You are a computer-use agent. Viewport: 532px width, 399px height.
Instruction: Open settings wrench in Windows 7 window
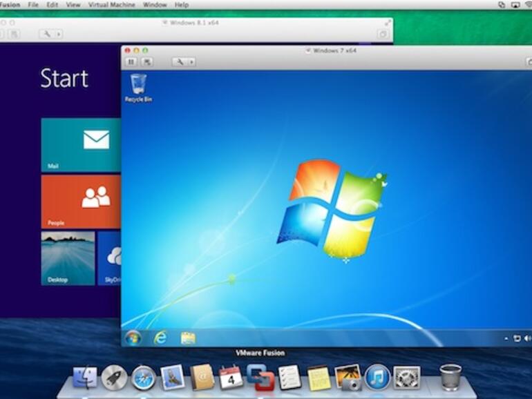click(180, 62)
